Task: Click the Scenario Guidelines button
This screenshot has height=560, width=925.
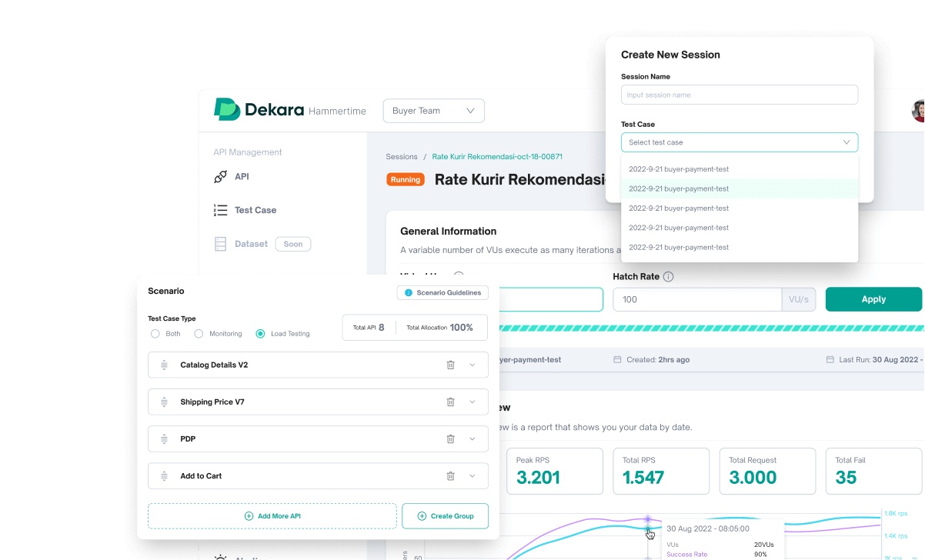Action: [x=443, y=293]
